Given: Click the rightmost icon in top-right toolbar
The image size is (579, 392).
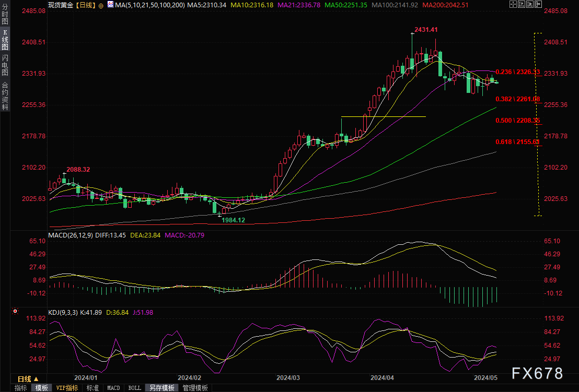Looking at the screenshot, I should pyautogui.click(x=539, y=5).
